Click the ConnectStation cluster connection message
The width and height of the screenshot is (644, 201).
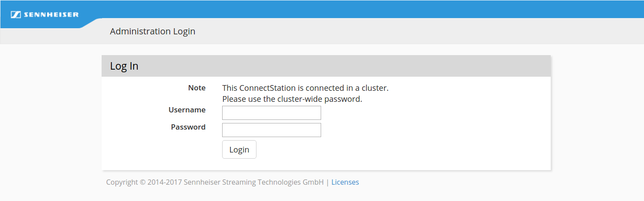305,88
